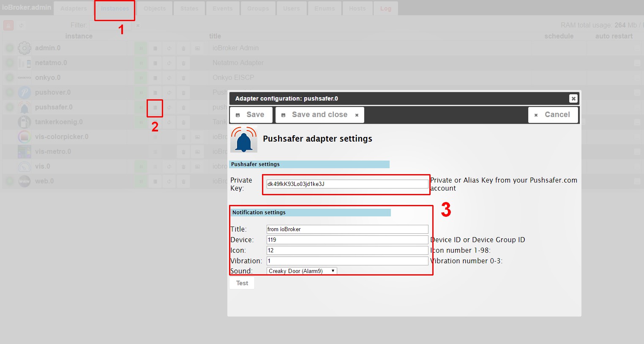Click into the Private Key field
The image size is (644, 344).
tap(347, 184)
